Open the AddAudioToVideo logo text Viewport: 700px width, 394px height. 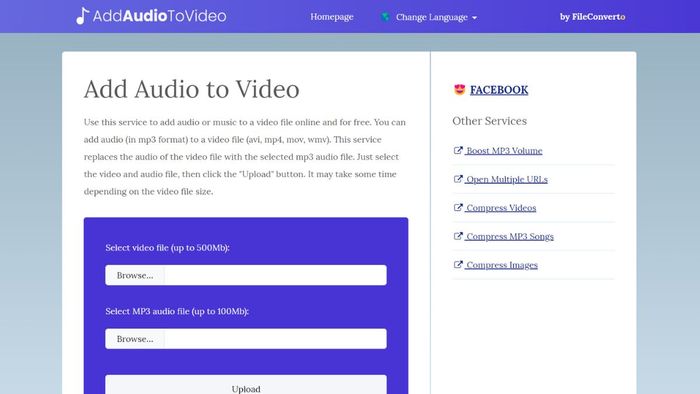click(159, 17)
